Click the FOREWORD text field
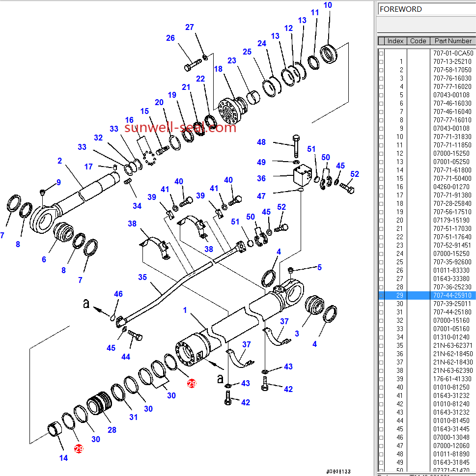 pos(425,9)
